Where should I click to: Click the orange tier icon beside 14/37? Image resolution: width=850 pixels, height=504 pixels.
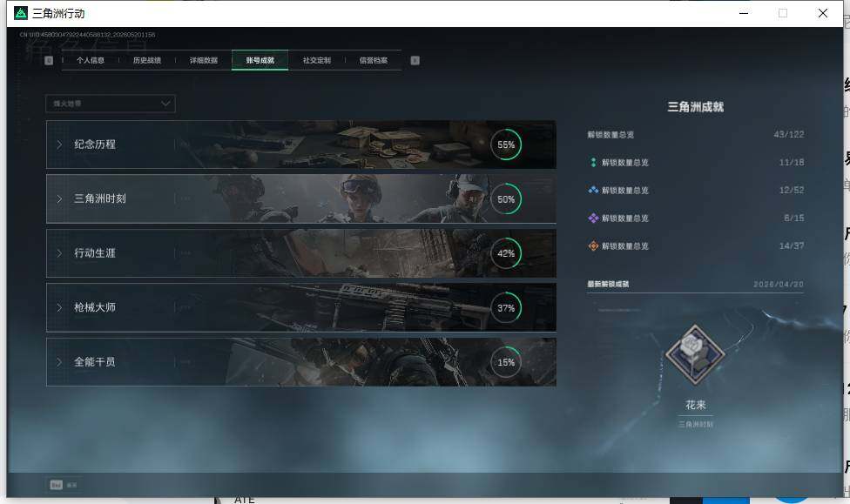tap(593, 245)
